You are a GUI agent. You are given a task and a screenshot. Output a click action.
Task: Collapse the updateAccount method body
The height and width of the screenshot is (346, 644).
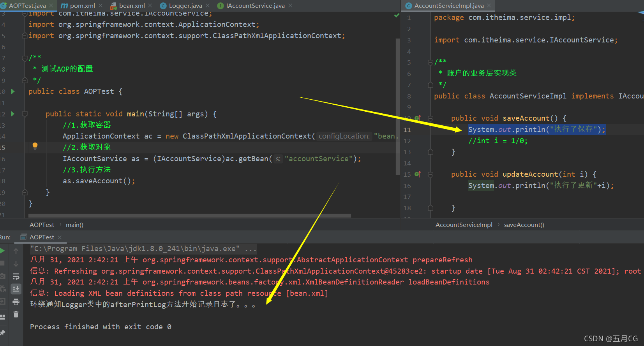click(431, 174)
